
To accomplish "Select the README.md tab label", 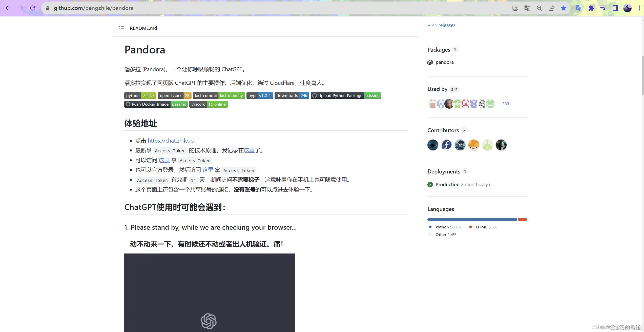I will point(143,28).
